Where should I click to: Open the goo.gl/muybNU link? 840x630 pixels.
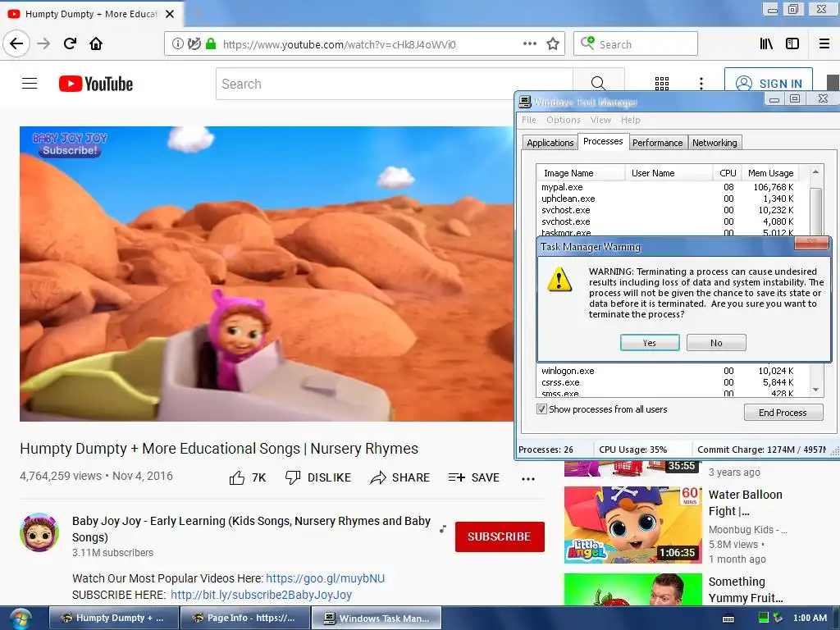click(x=325, y=578)
